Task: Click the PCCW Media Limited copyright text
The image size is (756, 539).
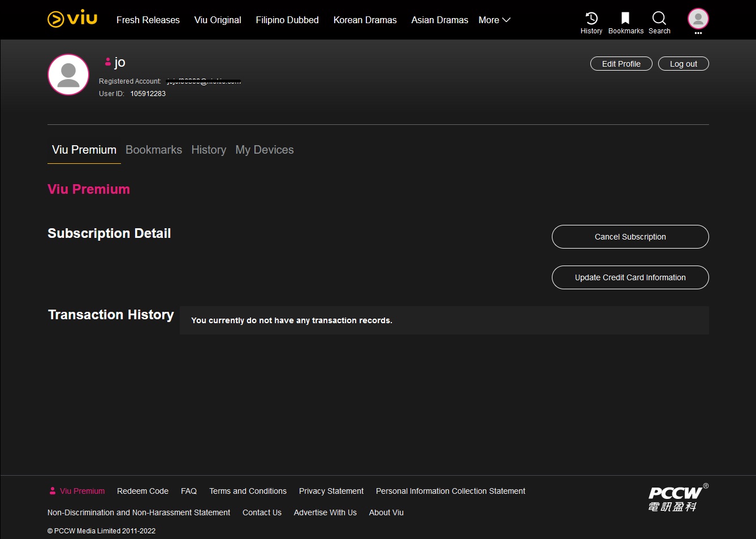Action: point(101,531)
